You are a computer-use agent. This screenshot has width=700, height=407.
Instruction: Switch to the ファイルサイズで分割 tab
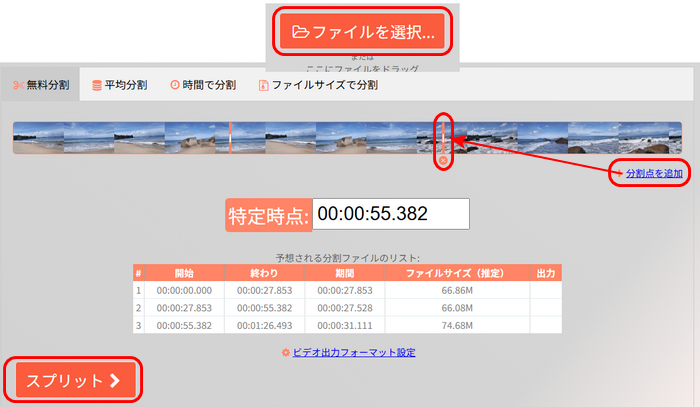coord(318,85)
